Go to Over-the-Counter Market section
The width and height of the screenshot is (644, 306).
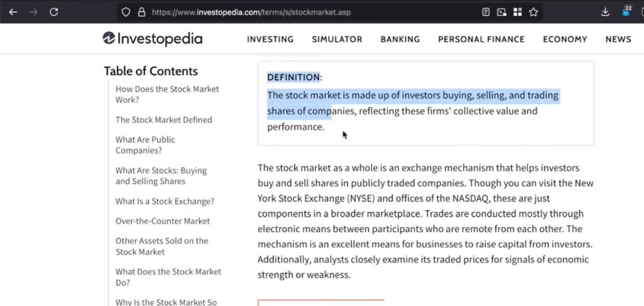click(163, 221)
